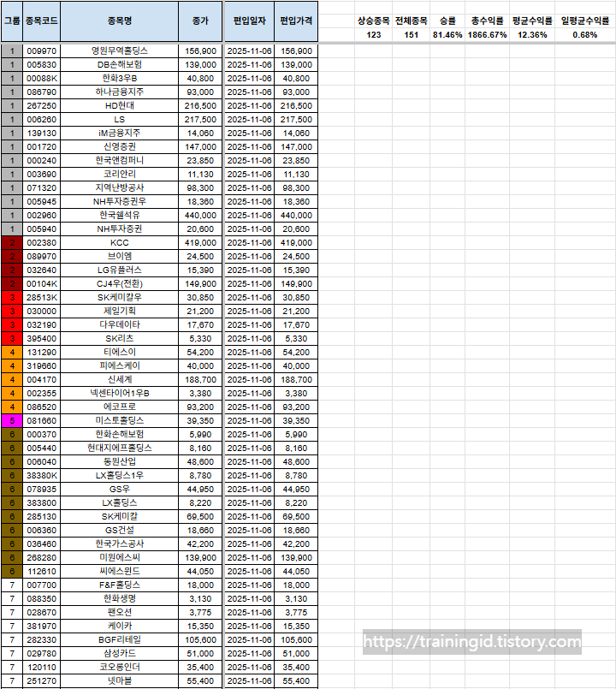Select the HD현대 cell
The width and height of the screenshot is (616, 689).
pyautogui.click(x=120, y=105)
